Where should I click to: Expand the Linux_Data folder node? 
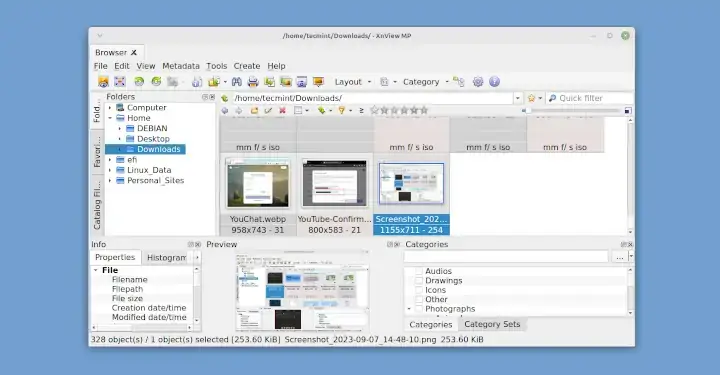coord(110,170)
